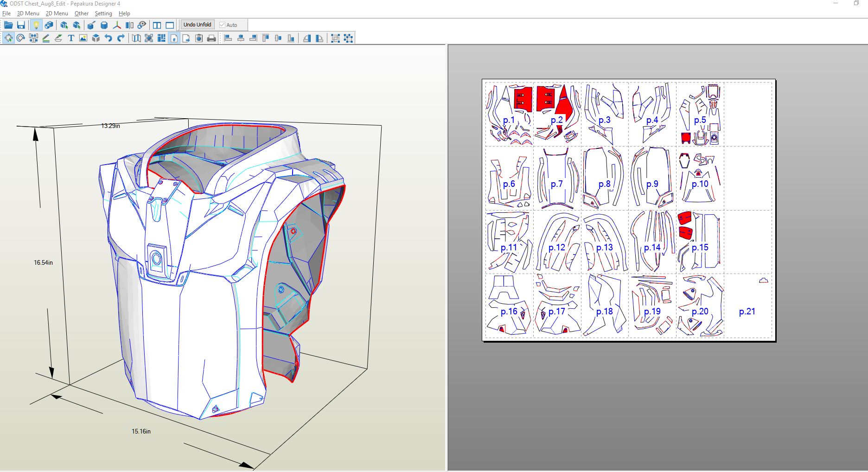868x472 pixels.
Task: Click the clipboard camera capture icon
Action: coord(199,38)
